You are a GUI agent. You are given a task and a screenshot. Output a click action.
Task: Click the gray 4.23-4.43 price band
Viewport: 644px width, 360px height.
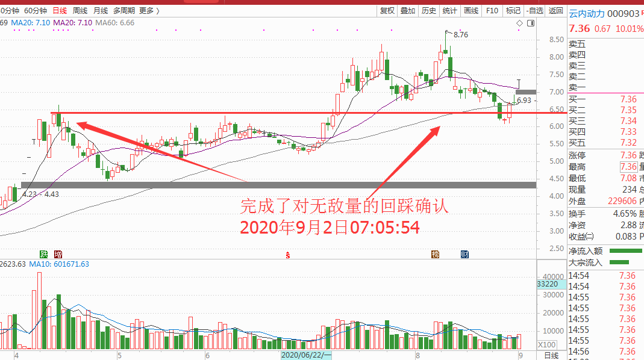(278, 185)
